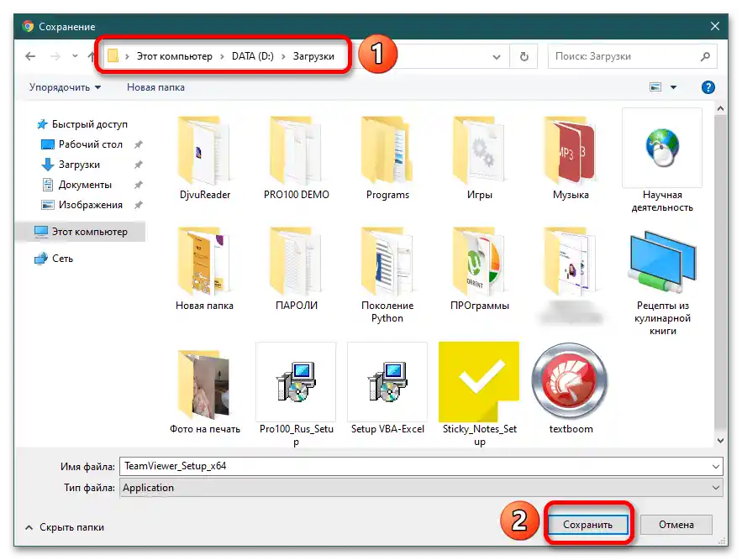Open the DjvuReader folder
Viewport: 742px width, 560px height.
coord(204,158)
